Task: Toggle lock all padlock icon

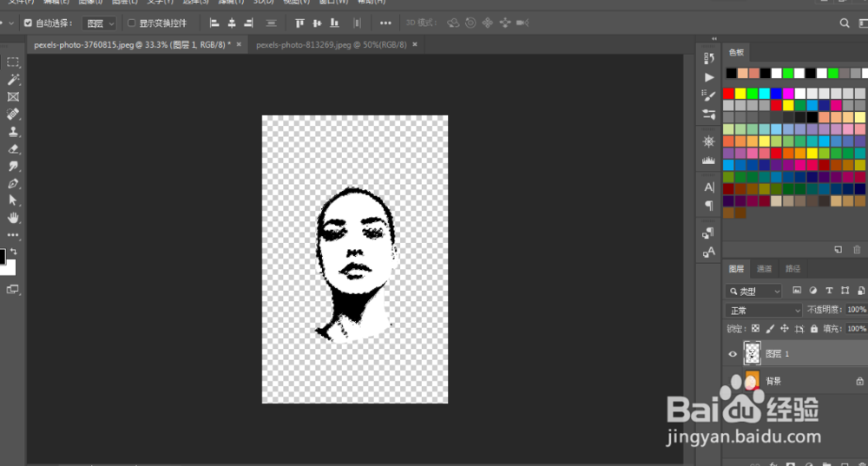Action: coord(814,329)
